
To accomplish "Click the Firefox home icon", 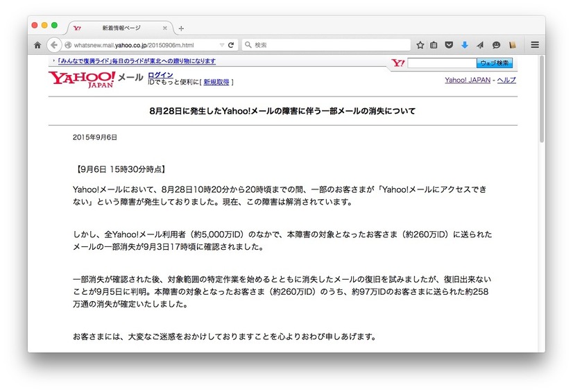I will 37,45.
